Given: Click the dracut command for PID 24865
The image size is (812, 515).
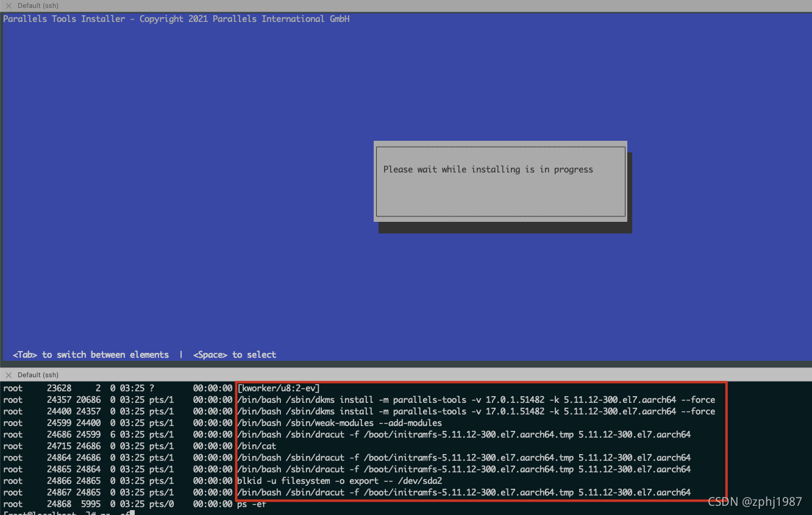Looking at the screenshot, I should point(464,469).
